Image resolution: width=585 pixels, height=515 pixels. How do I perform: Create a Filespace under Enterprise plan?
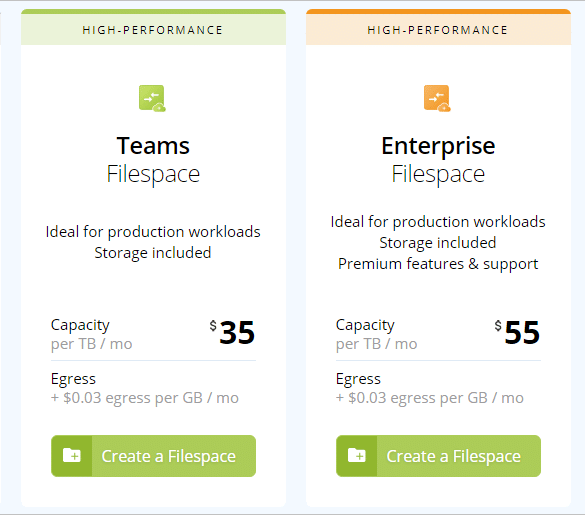tap(438, 456)
